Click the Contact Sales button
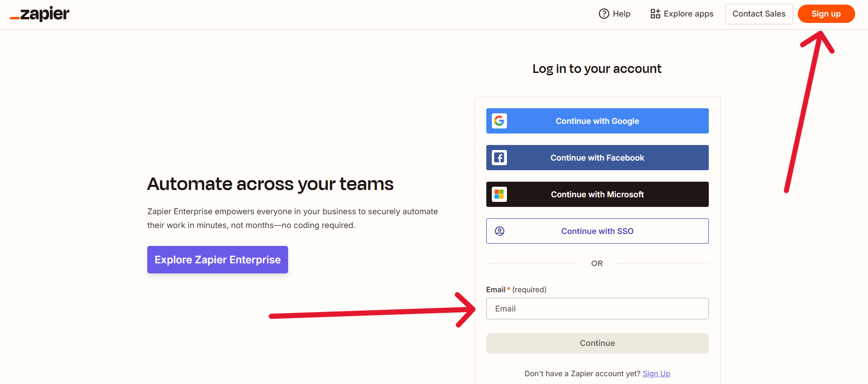The width and height of the screenshot is (868, 384). coord(759,14)
